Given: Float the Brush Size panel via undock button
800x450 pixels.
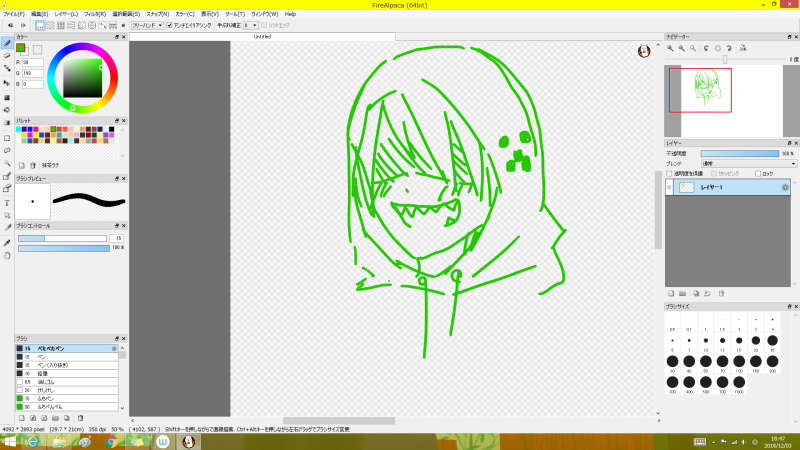Looking at the screenshot, I should [789, 307].
